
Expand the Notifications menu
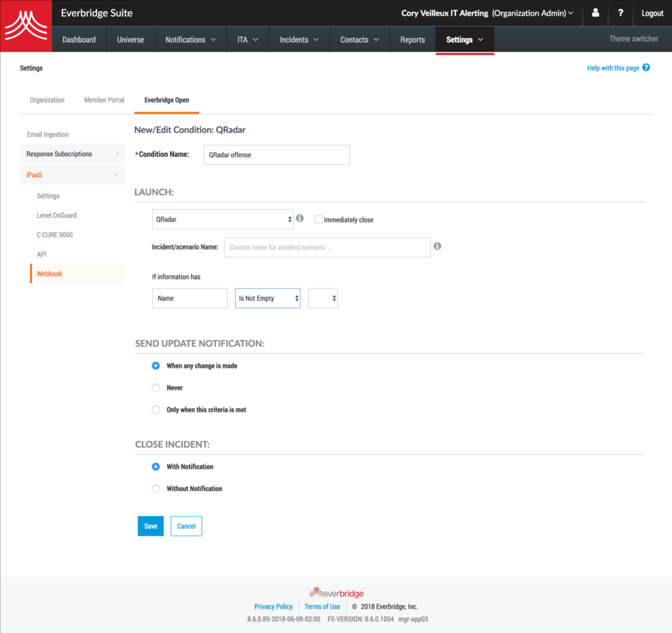191,39
